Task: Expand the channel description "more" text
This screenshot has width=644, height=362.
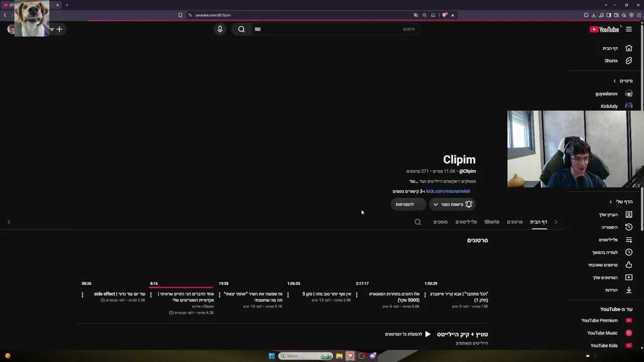Action: tap(414, 182)
